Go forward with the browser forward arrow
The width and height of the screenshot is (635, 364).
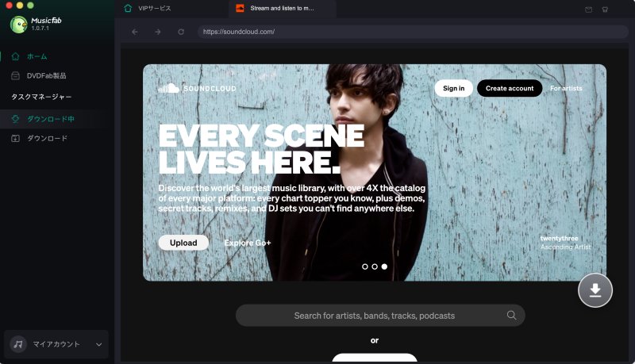coord(157,32)
